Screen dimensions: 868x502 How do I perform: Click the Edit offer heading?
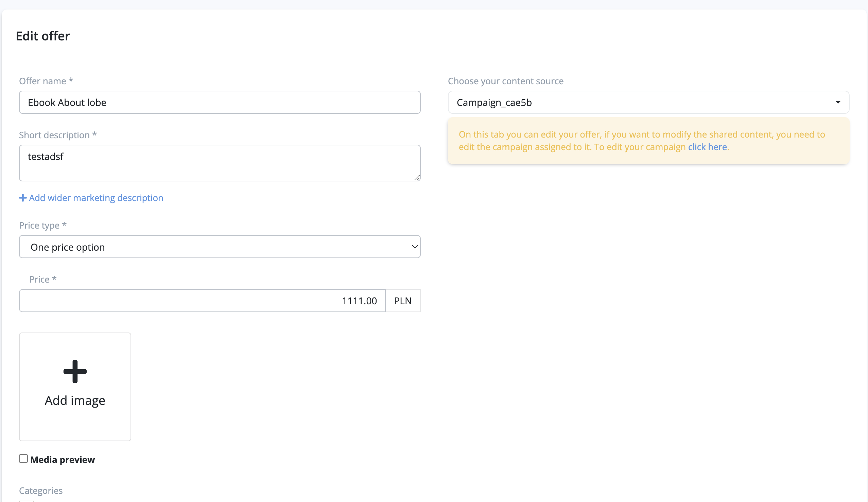(43, 36)
